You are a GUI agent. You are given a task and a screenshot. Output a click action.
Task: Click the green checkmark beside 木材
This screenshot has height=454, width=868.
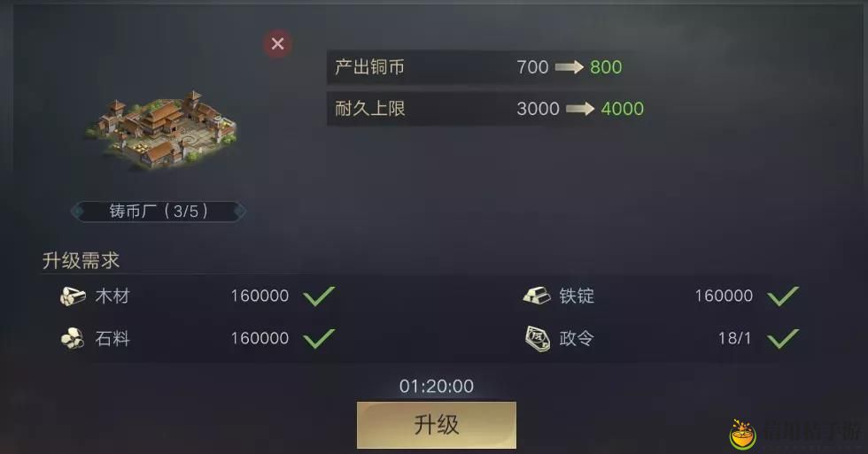tap(320, 296)
